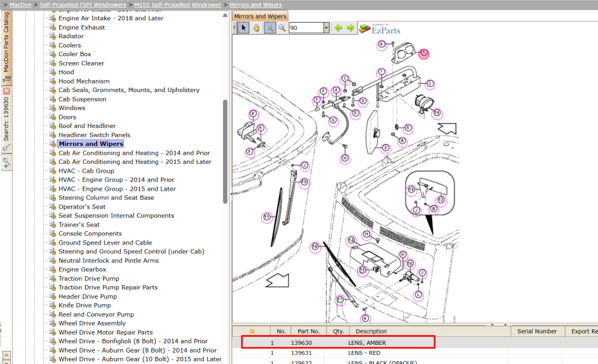The height and width of the screenshot is (364, 598).
Task: Activate the hand pan tool
Action: [x=257, y=28]
